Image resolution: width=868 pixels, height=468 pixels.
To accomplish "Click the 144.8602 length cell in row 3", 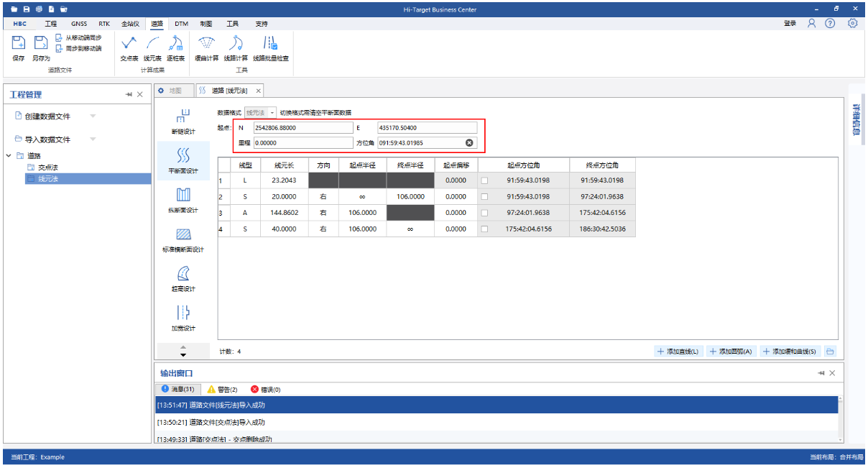I will [285, 213].
